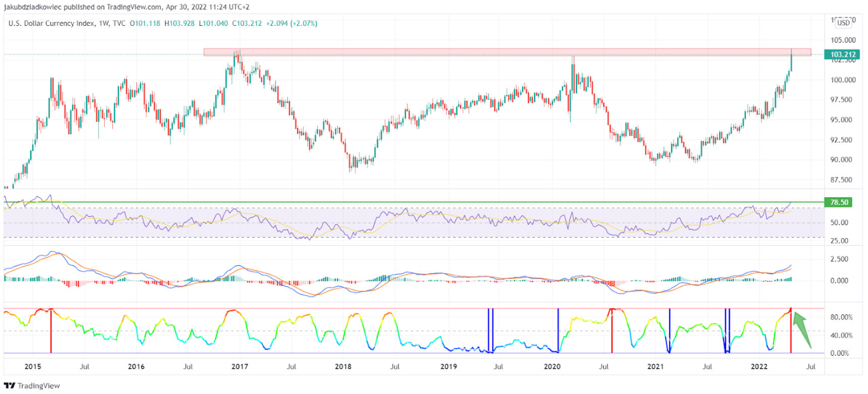Image resolution: width=868 pixels, height=394 pixels.
Task: Select the green horizontal RSI line
Action: (414, 202)
